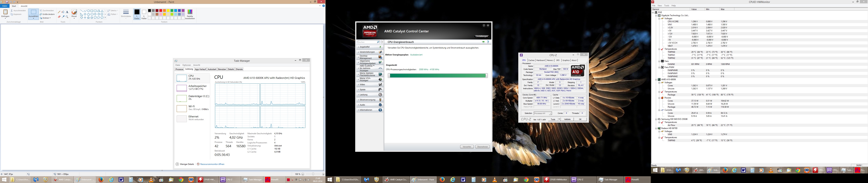Collapse the Fans PWM node in HWMonitor

coord(659,67)
